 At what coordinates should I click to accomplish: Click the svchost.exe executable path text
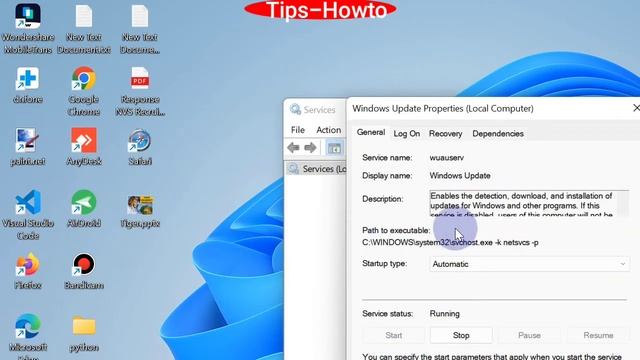(x=450, y=242)
